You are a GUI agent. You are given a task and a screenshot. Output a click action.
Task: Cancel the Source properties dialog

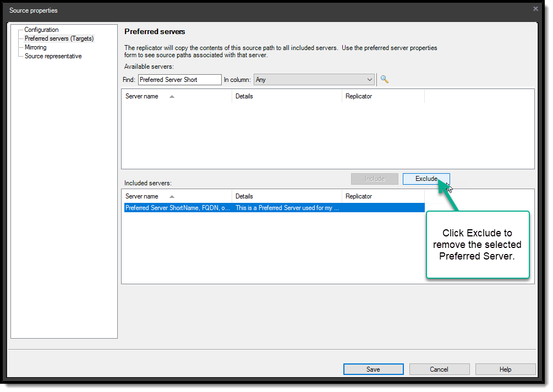(x=439, y=369)
